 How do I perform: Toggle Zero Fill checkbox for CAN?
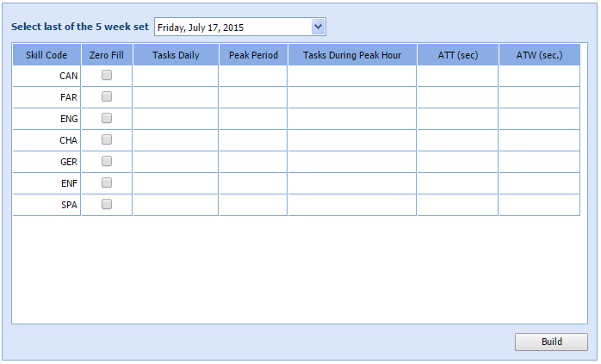tap(107, 76)
